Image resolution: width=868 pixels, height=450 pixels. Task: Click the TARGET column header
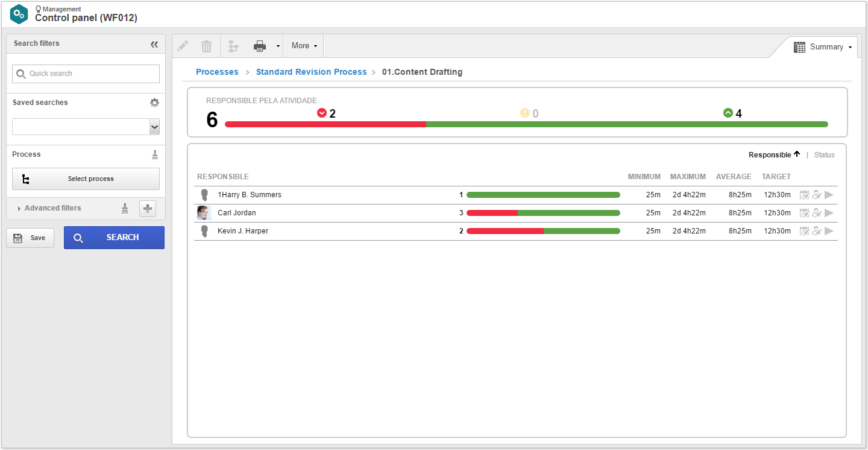(x=776, y=177)
